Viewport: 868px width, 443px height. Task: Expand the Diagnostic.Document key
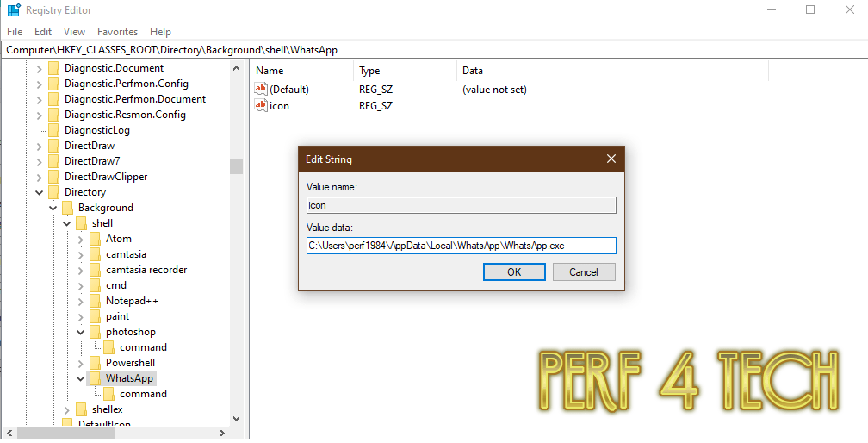coord(39,69)
